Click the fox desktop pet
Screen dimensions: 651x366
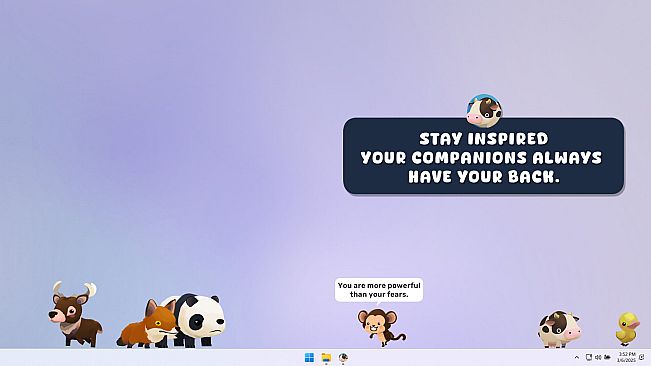[x=147, y=325]
